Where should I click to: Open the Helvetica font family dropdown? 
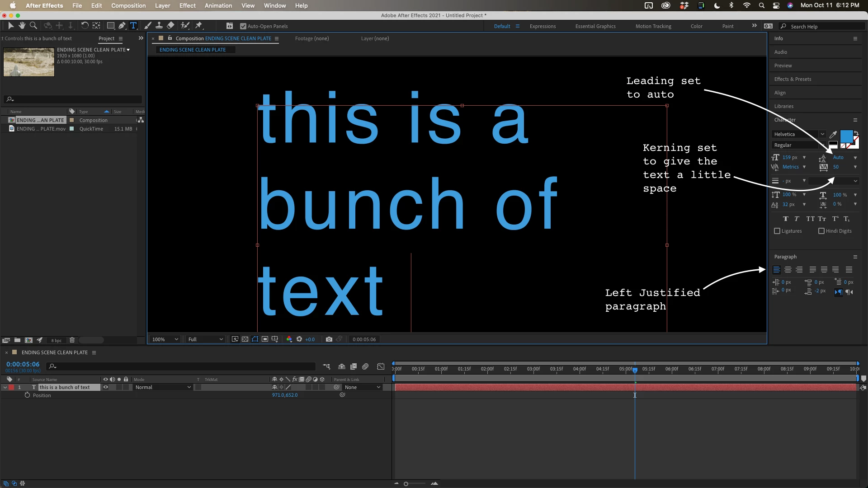pos(799,134)
